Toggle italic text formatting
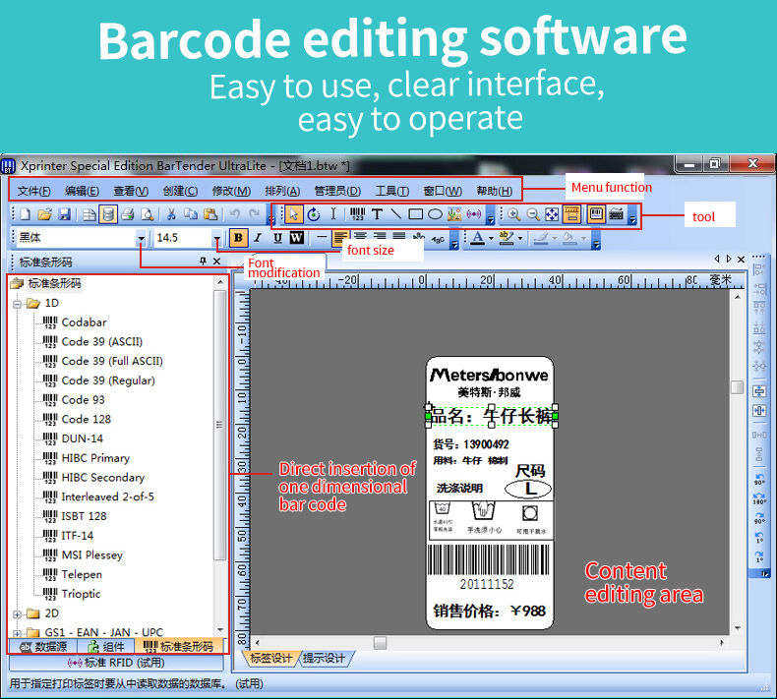The height and width of the screenshot is (700, 777). [258, 238]
